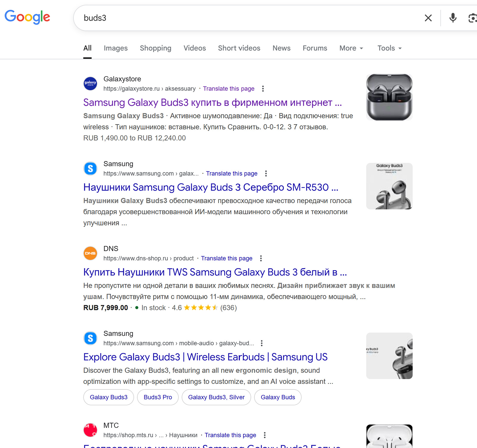The height and width of the screenshot is (448, 477).
Task: Start voice search with microphone icon
Action: tap(453, 18)
